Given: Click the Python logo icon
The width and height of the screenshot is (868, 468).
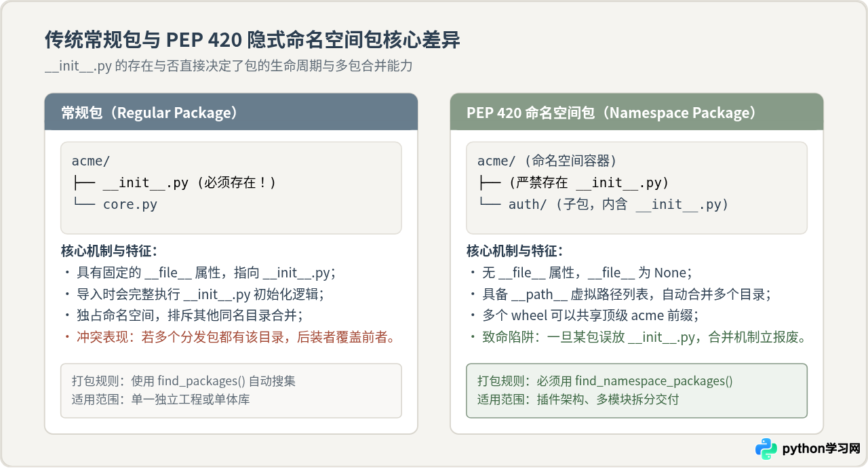Looking at the screenshot, I should (766, 449).
